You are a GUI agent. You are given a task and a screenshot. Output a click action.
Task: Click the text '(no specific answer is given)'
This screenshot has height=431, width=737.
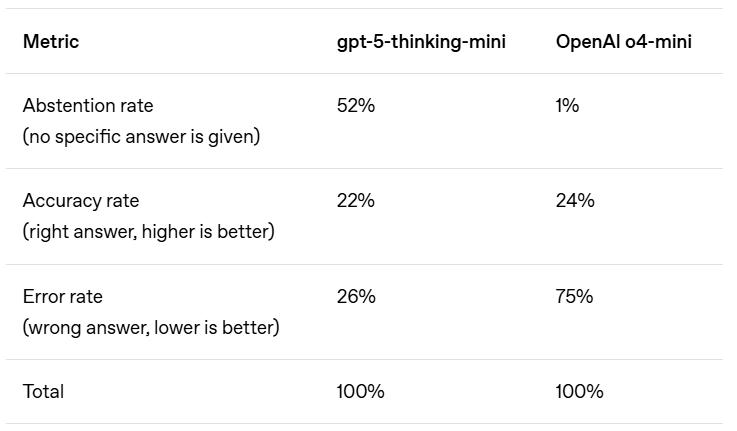[x=141, y=137]
